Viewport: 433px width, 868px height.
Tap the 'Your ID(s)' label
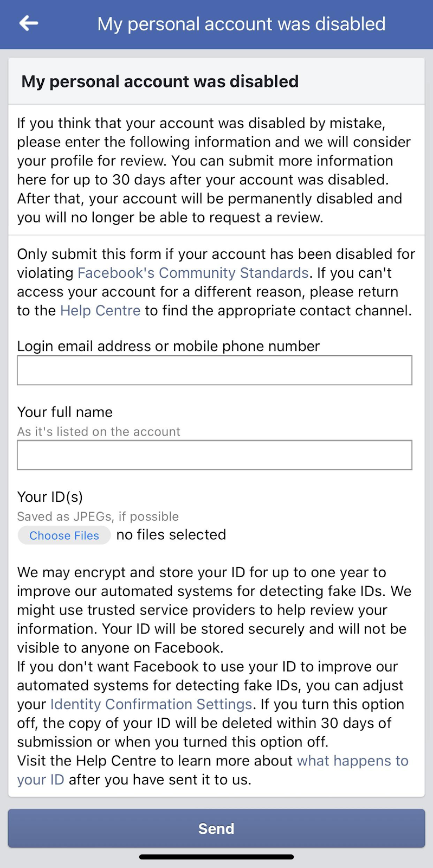click(50, 497)
